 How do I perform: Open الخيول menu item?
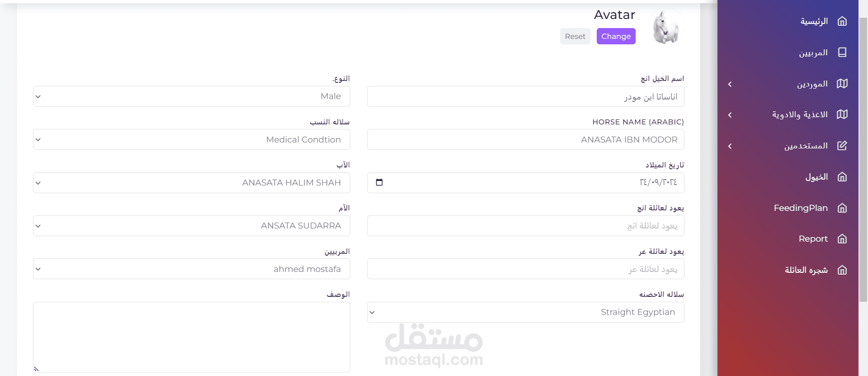coord(816,177)
